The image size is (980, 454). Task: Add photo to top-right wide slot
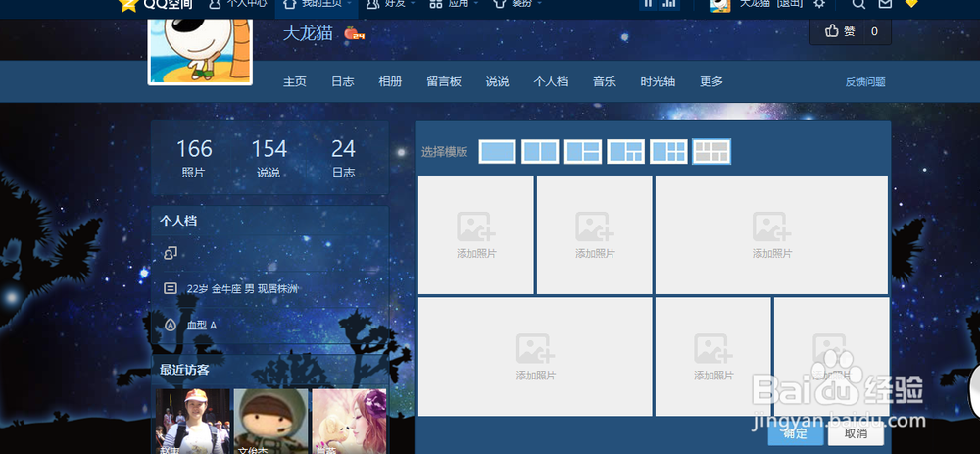click(x=772, y=234)
